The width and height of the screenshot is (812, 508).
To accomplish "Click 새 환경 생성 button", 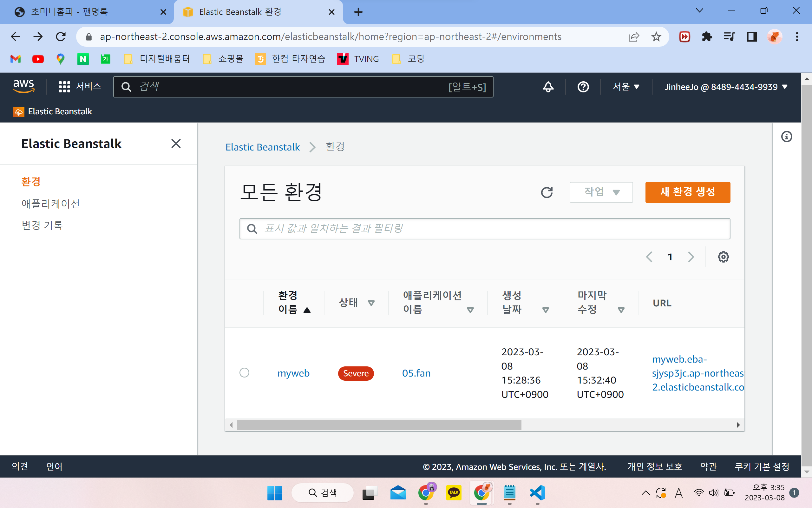I will (688, 192).
